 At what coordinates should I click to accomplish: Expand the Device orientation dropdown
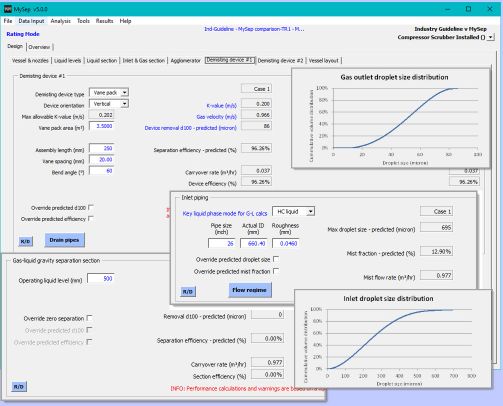point(124,104)
